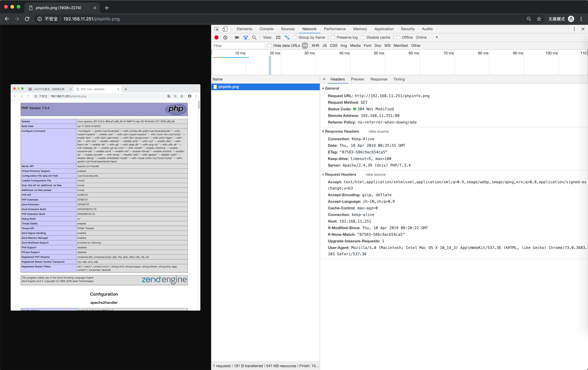Image resolution: width=588 pixels, height=370 pixels.
Task: Click the record network log button
Action: click(x=216, y=37)
